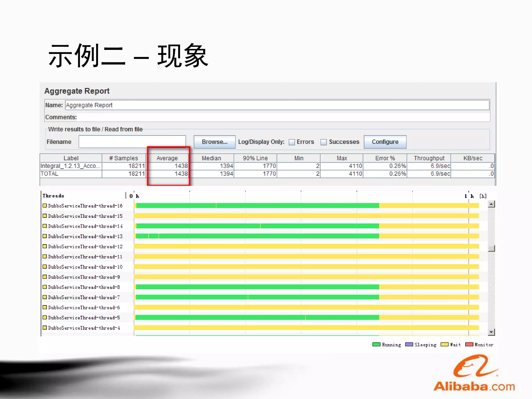Screen dimensions: 532x399
Task: Enable the Errors checkbox
Action: click(x=292, y=142)
